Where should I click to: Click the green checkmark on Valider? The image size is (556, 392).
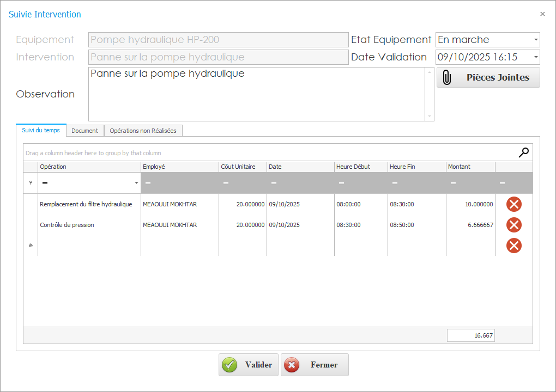coord(230,365)
